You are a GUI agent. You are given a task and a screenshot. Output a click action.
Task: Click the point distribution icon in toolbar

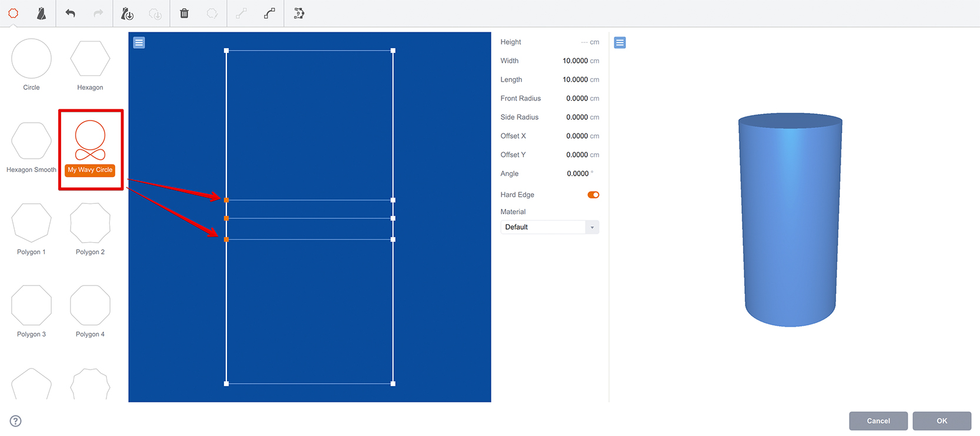(x=299, y=13)
